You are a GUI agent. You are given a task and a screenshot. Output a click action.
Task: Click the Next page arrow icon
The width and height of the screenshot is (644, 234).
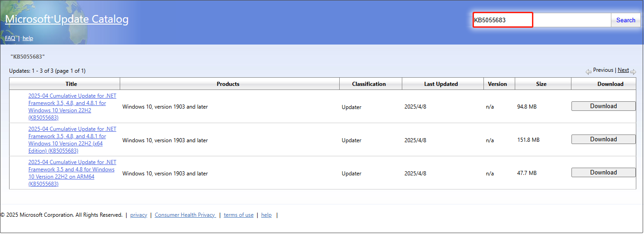pyautogui.click(x=633, y=71)
